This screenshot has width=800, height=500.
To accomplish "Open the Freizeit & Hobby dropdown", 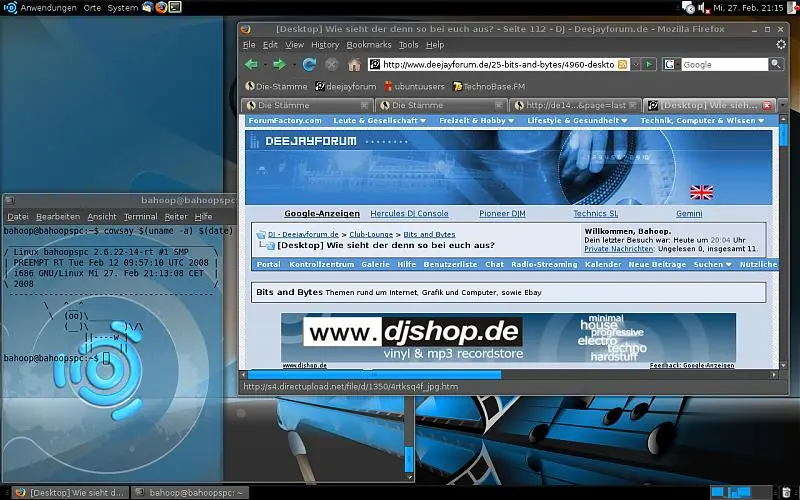I will point(476,120).
